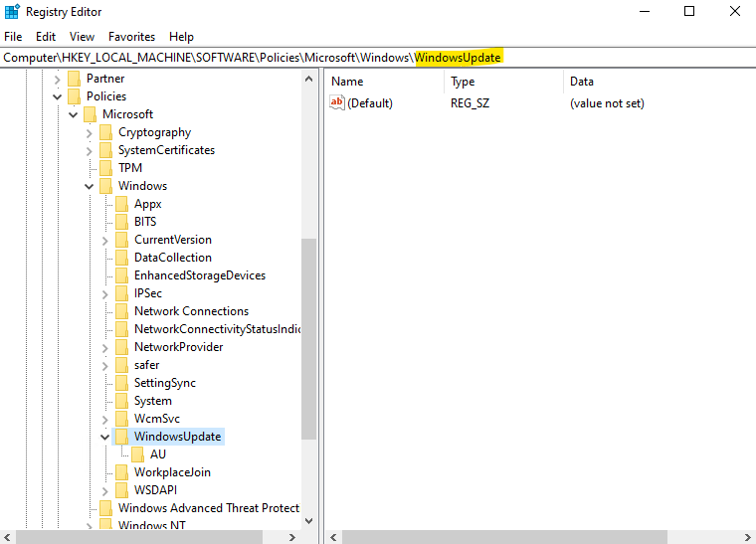Image resolution: width=756 pixels, height=544 pixels.
Task: Select the IPSec folder icon
Action: [121, 293]
